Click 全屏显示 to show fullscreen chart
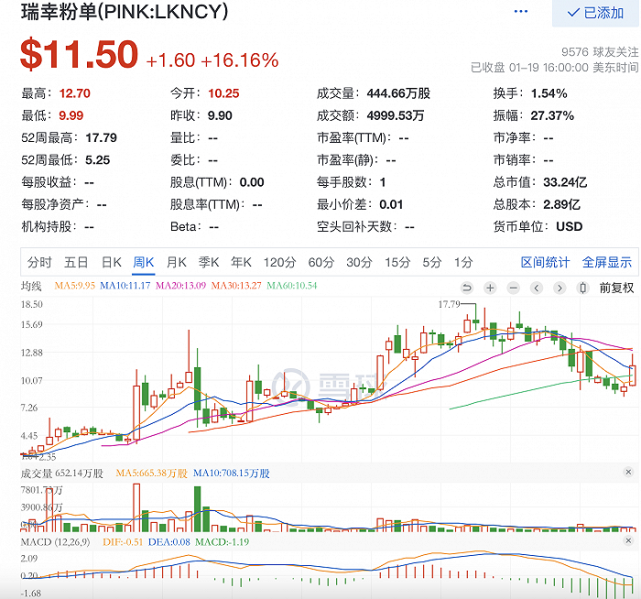This screenshot has width=641, height=599. pyautogui.click(x=607, y=262)
